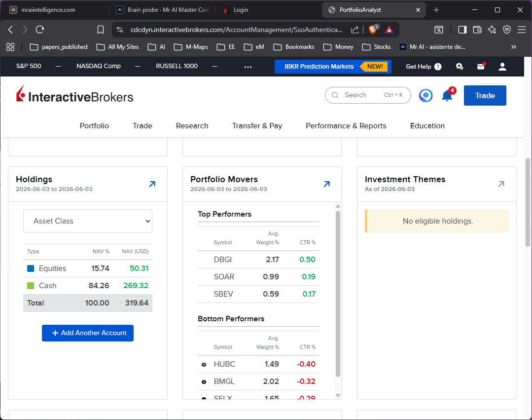This screenshot has height=420, width=532.
Task: Open the user account profile icon
Action: click(502, 67)
